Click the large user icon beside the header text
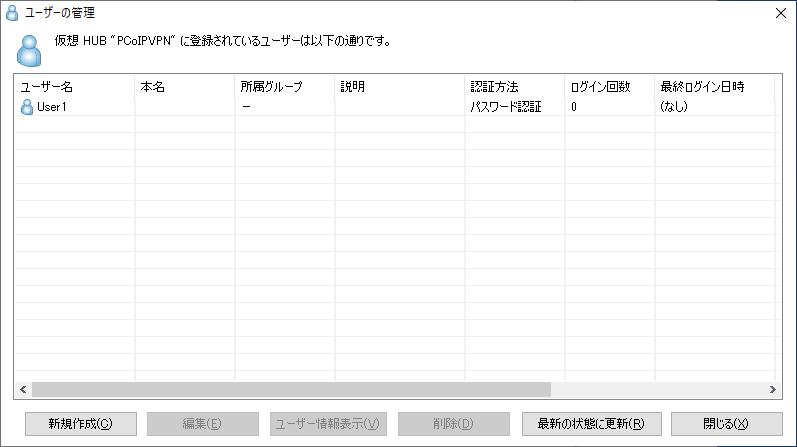 pyautogui.click(x=29, y=51)
